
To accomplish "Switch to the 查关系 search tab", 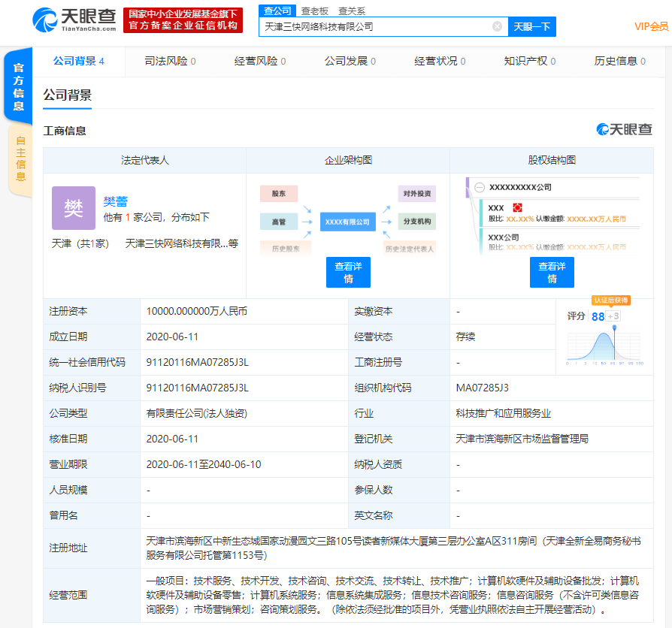I will [x=353, y=9].
